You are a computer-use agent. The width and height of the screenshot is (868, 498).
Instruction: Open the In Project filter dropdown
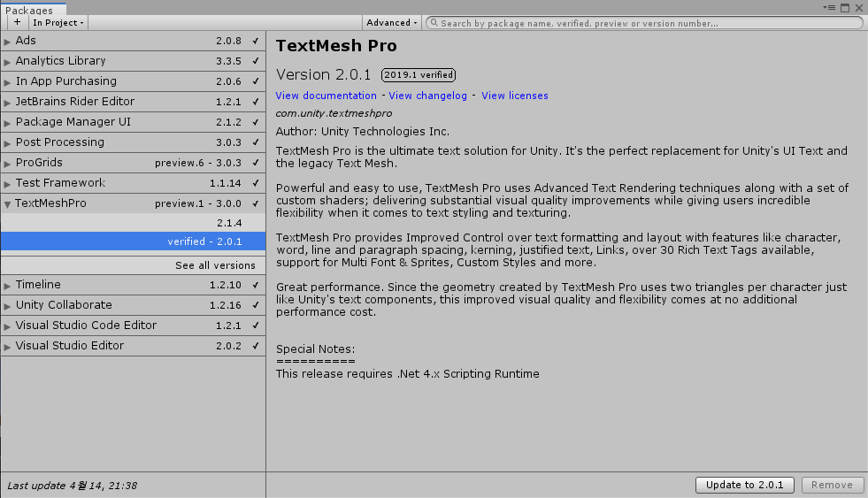coord(58,23)
